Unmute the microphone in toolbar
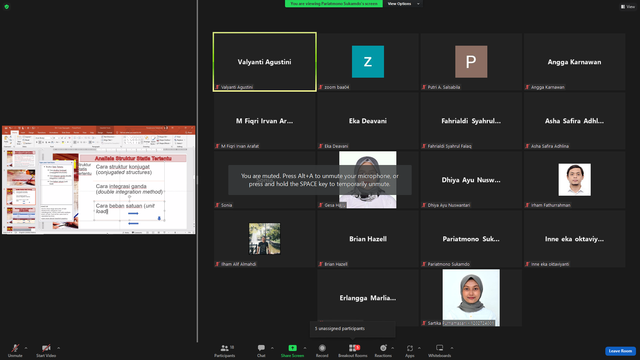 (15, 350)
